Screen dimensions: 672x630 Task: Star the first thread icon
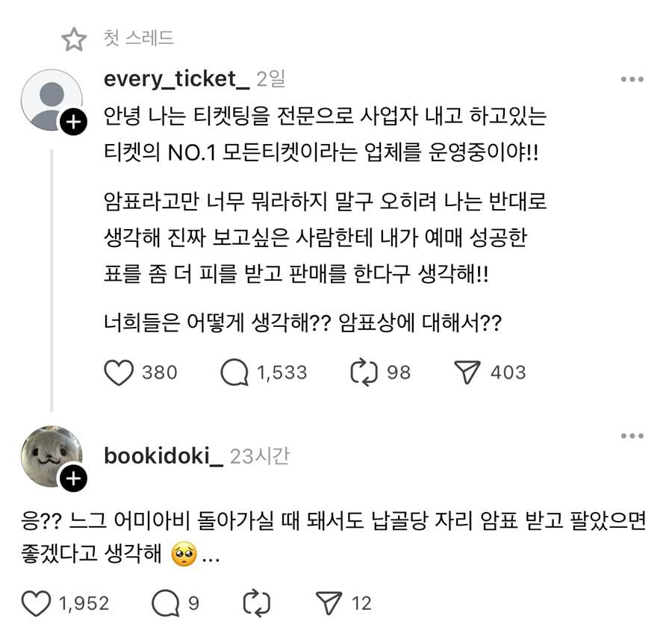pyautogui.click(x=74, y=37)
